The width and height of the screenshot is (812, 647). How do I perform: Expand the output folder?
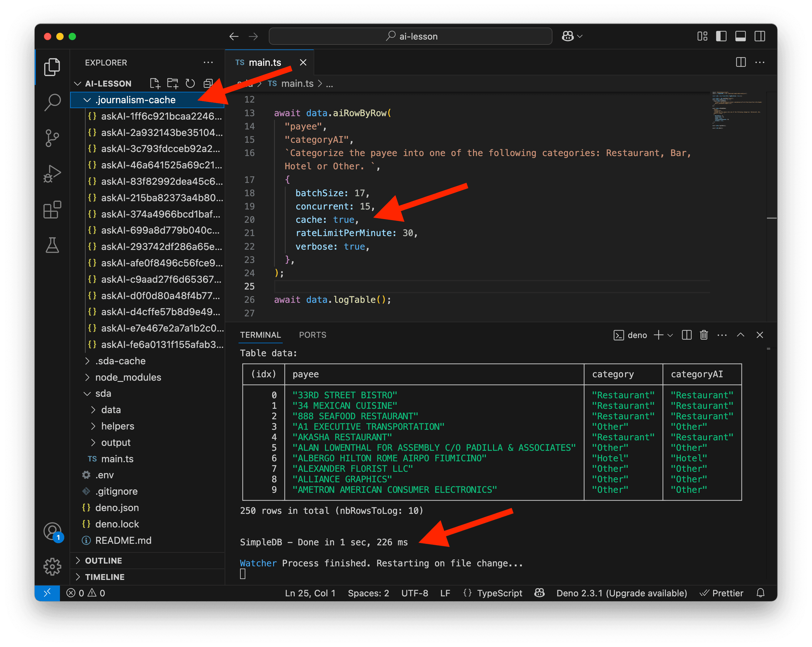(147, 442)
